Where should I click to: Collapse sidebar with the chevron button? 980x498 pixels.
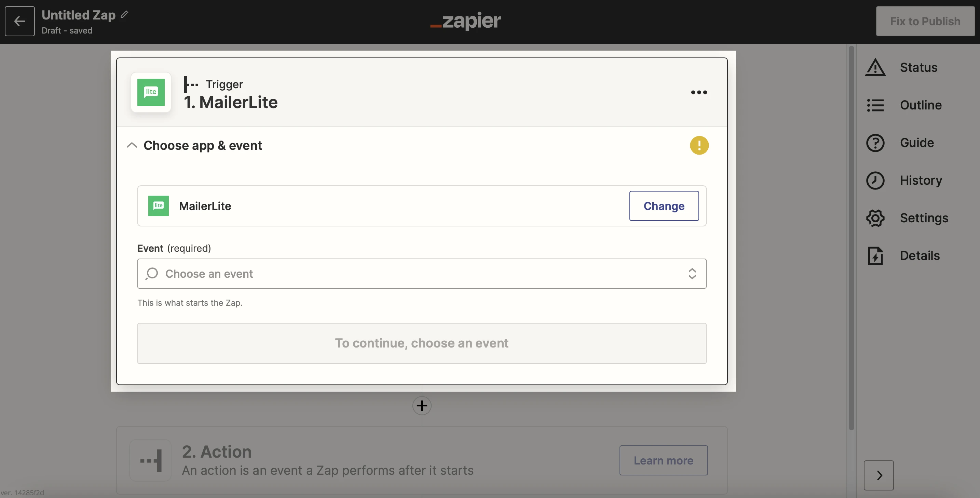click(x=879, y=475)
